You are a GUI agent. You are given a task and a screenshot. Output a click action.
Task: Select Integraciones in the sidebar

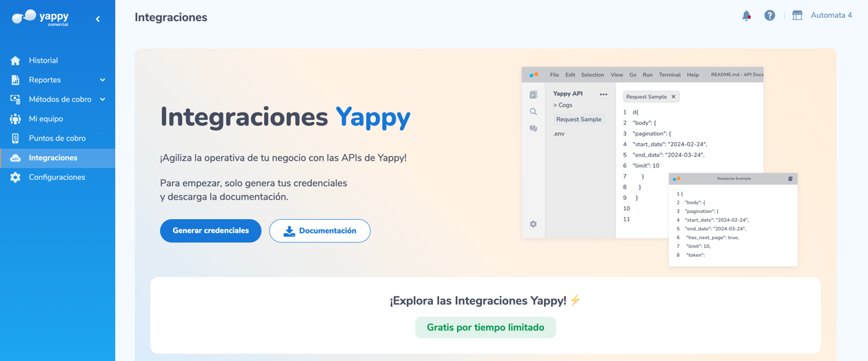(x=57, y=158)
